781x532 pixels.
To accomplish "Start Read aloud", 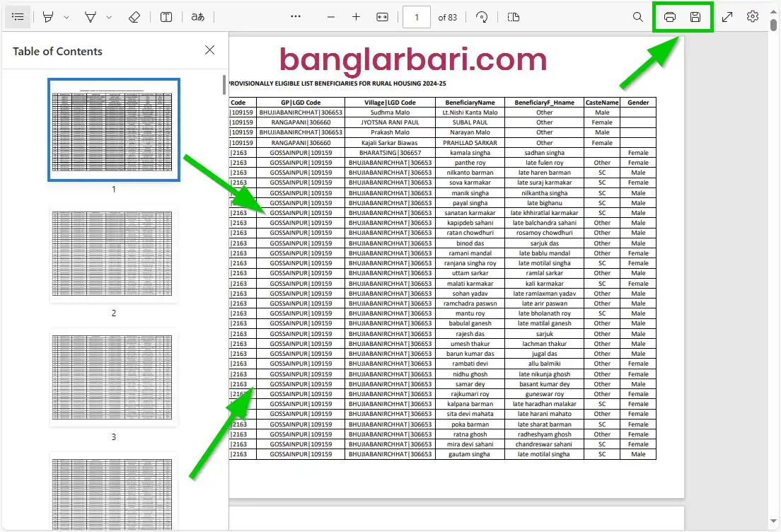I will point(198,17).
